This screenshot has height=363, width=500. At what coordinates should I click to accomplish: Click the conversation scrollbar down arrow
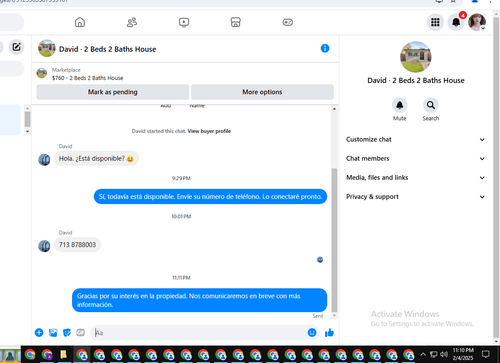[334, 316]
